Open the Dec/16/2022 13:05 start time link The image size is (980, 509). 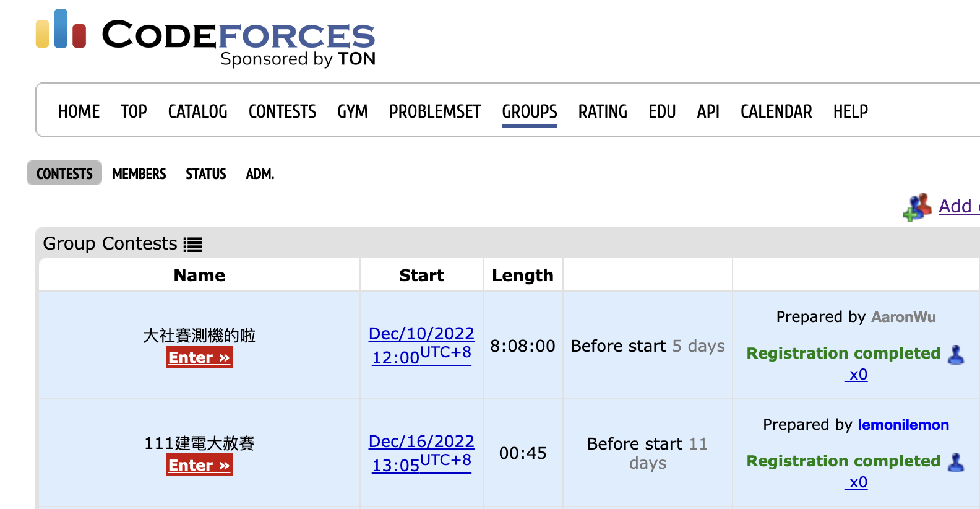coord(421,453)
